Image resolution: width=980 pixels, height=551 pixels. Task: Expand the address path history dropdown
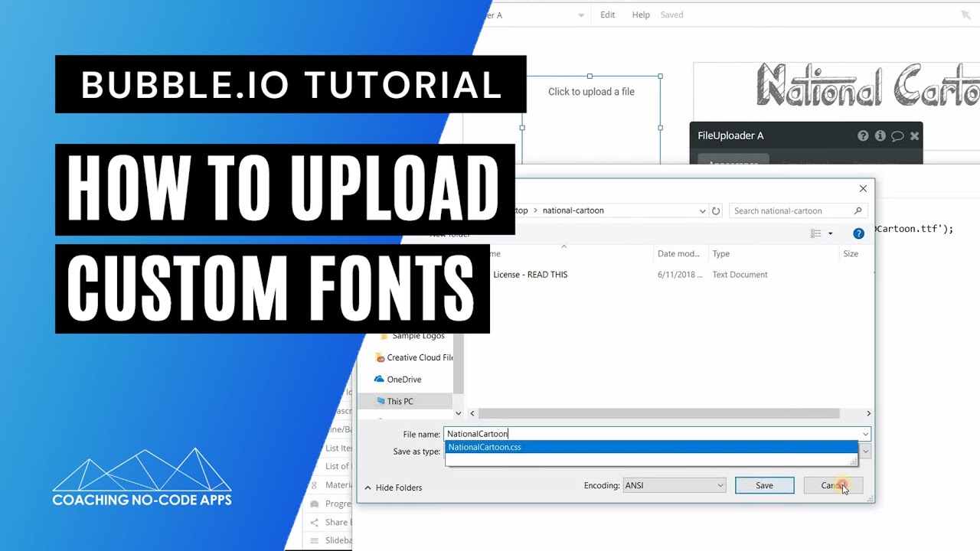[702, 210]
